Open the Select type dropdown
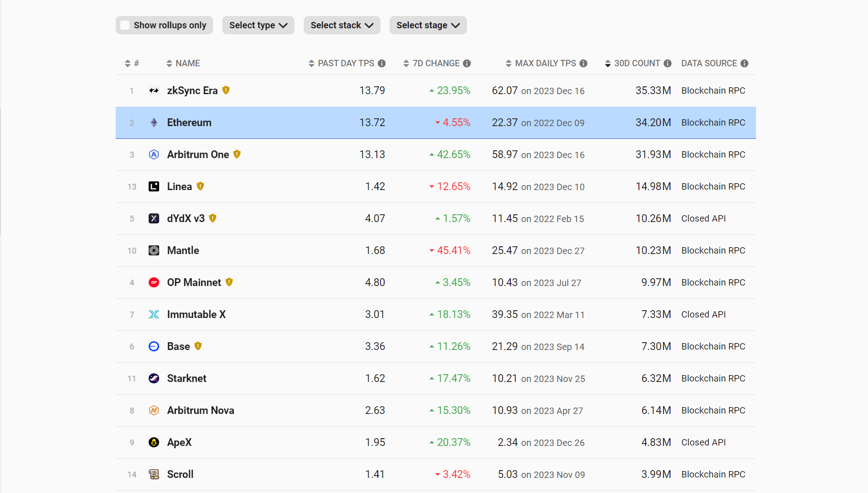 click(258, 25)
